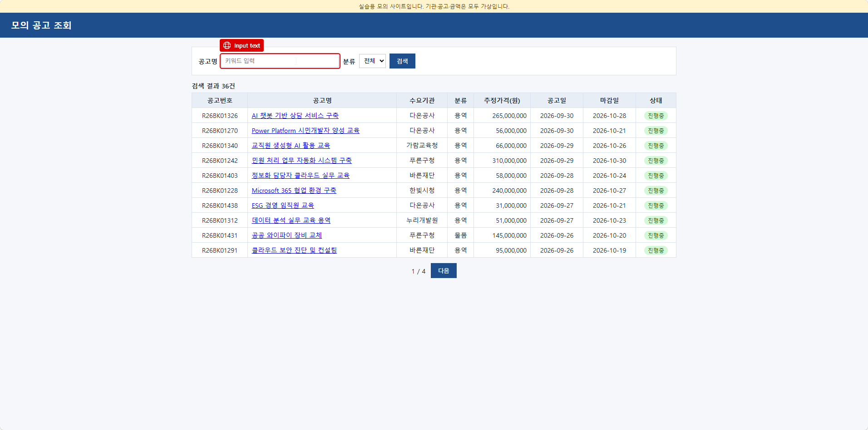Click the 추정가격(원) column header
Image resolution: width=868 pixels, height=430 pixels.
[x=502, y=100]
